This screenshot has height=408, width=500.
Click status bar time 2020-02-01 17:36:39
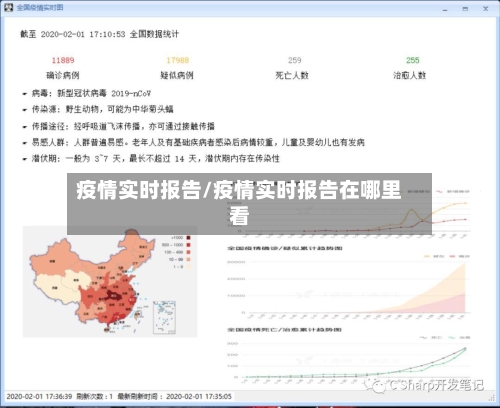point(39,397)
